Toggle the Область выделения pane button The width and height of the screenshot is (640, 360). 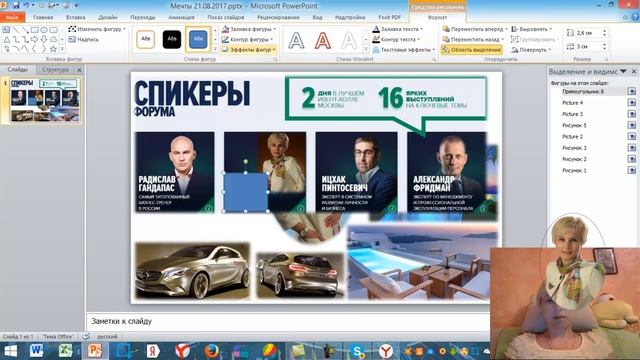(x=471, y=50)
